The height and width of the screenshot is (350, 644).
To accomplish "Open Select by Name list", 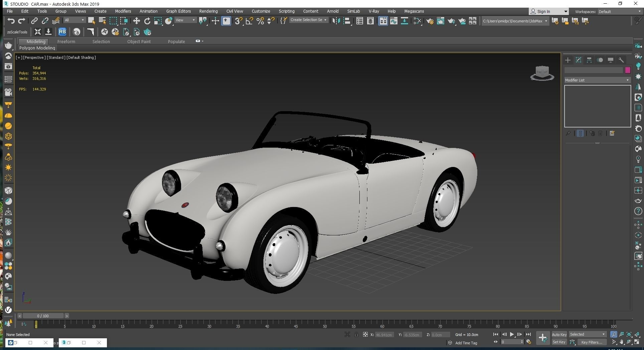I will [102, 21].
